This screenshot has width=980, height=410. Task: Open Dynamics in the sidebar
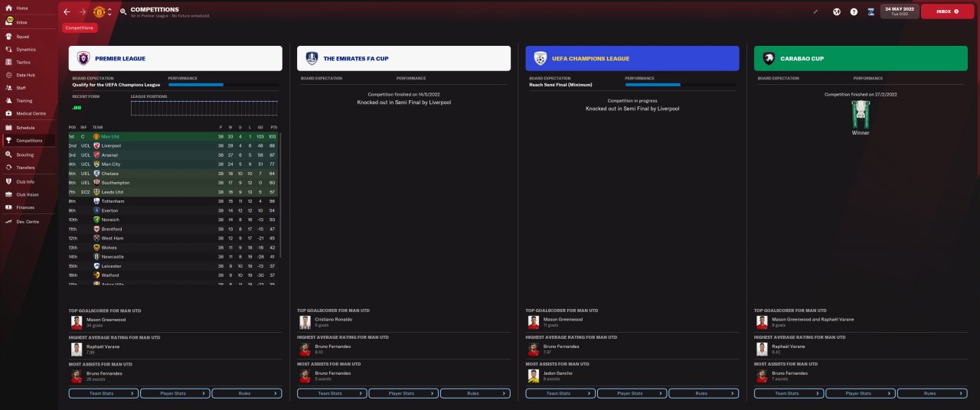(28, 49)
